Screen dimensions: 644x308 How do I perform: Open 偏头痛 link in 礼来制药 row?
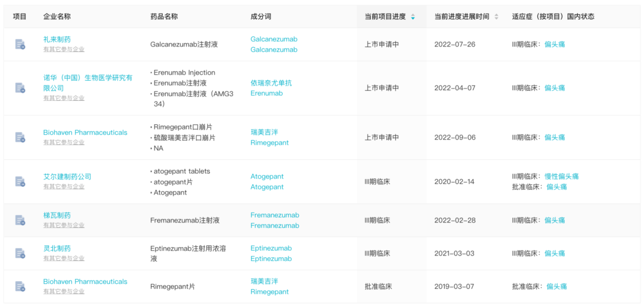[555, 44]
